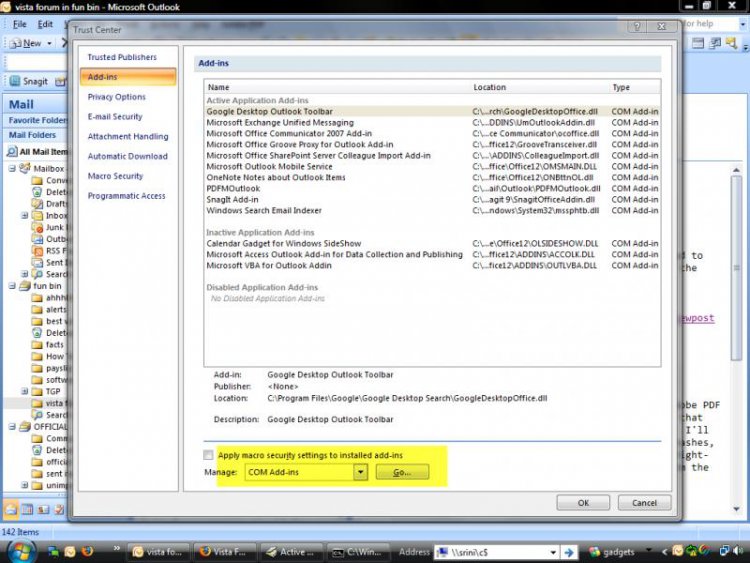Click the fun bin data file icon
The width and height of the screenshot is (750, 563).
tap(25, 286)
